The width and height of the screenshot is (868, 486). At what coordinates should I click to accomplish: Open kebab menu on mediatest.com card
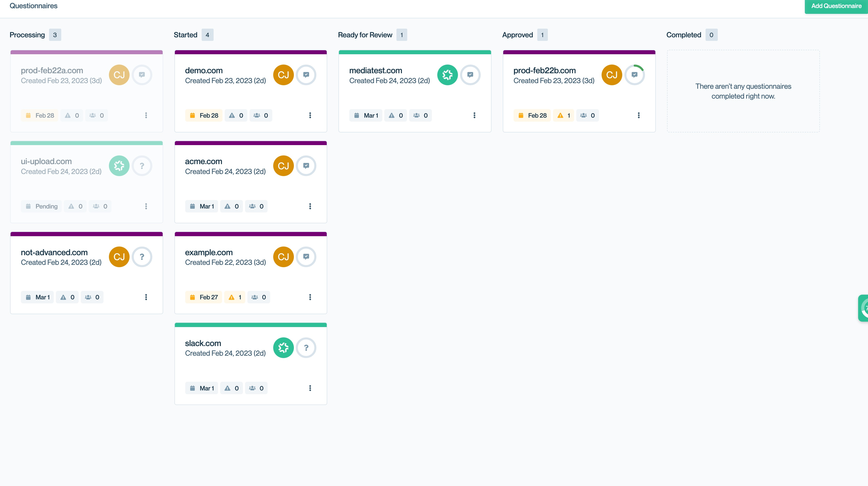474,115
